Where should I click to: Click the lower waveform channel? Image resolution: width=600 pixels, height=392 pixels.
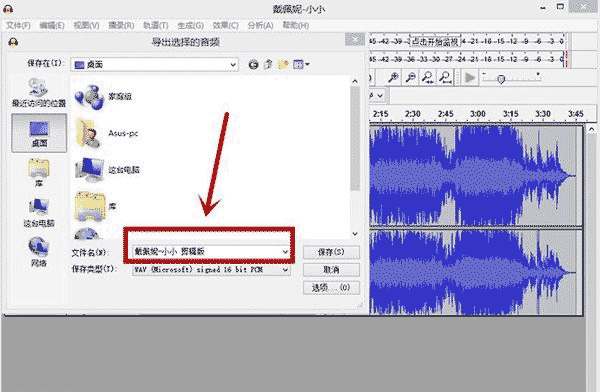click(476, 273)
